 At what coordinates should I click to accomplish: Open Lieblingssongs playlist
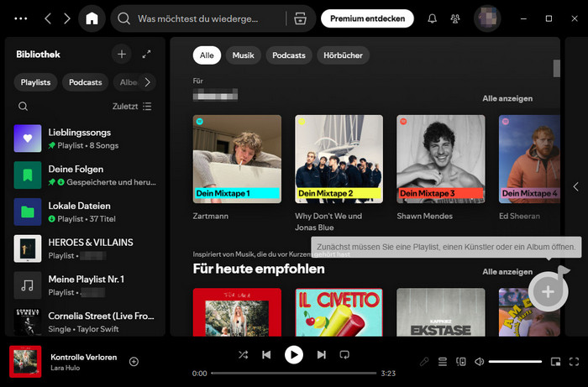coord(85,139)
